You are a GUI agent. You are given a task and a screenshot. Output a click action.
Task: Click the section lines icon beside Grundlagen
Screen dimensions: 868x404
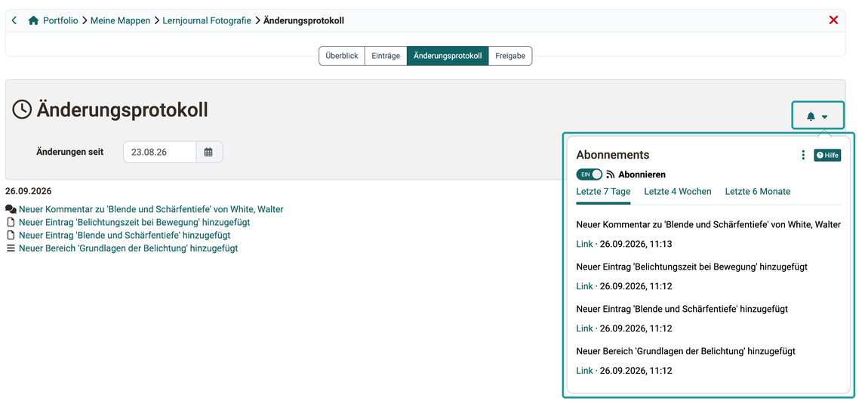[10, 248]
